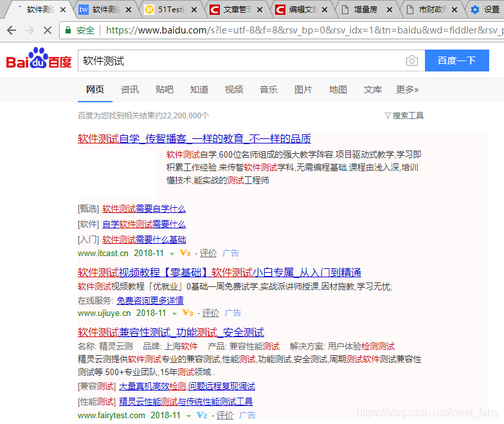
Task: Open link 软件测试需要什么基础
Action: coord(144,239)
